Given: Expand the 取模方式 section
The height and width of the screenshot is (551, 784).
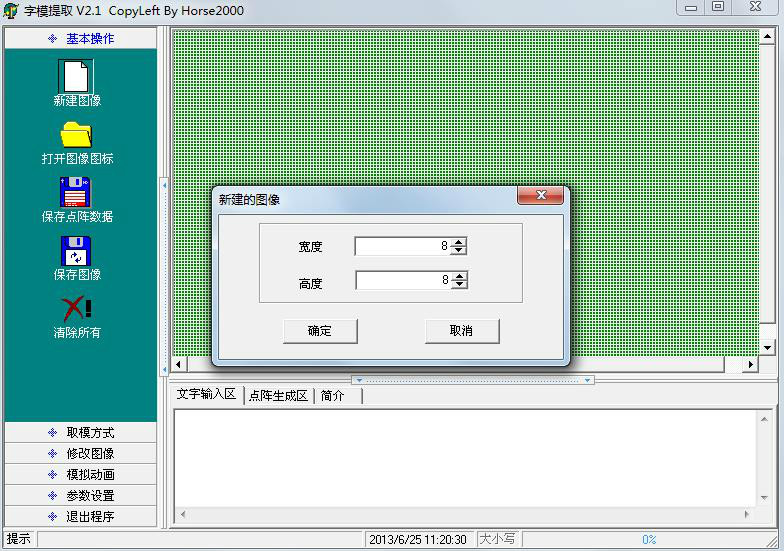Looking at the screenshot, I should point(80,433).
